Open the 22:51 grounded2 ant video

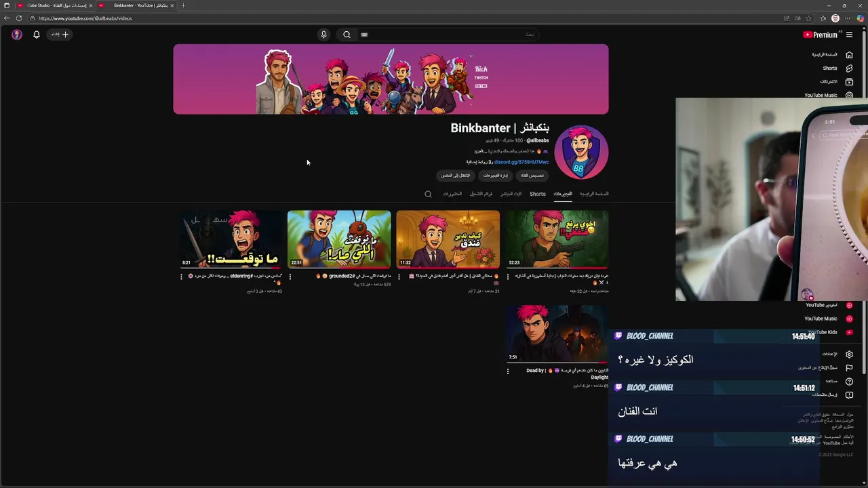coord(339,239)
